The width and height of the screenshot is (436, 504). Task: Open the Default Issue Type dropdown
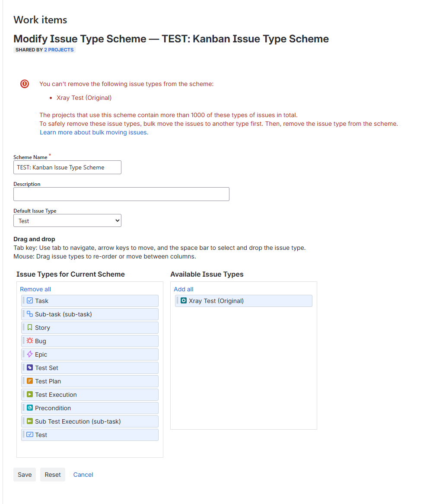click(x=67, y=221)
